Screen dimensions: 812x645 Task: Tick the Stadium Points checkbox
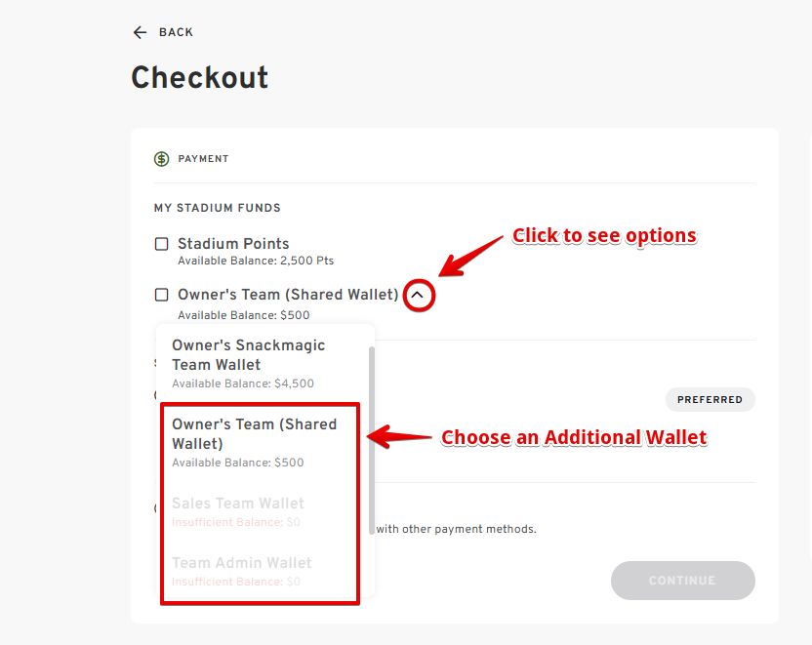coord(162,244)
